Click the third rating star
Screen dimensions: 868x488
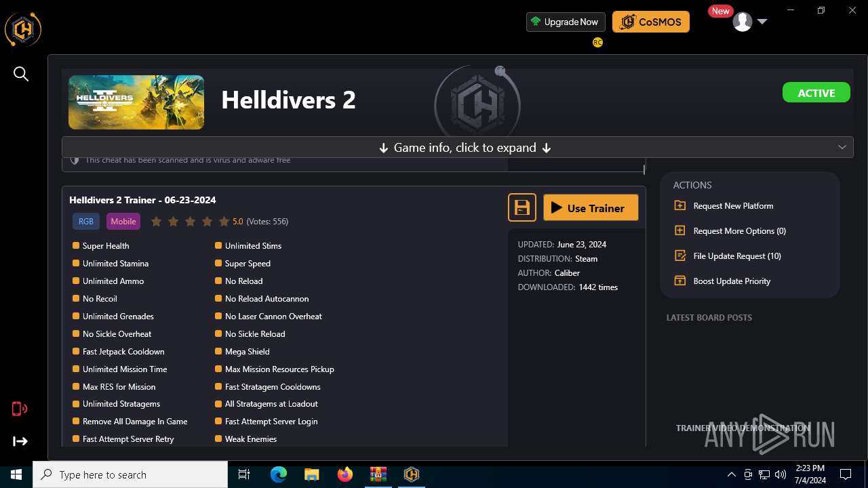coord(190,221)
